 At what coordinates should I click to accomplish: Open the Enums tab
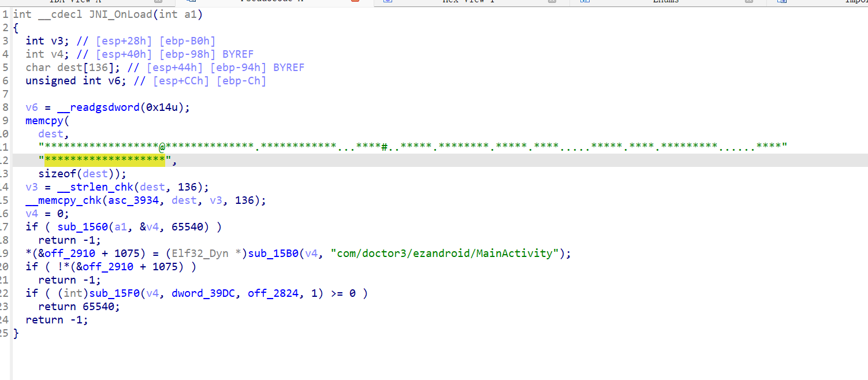pyautogui.click(x=666, y=2)
